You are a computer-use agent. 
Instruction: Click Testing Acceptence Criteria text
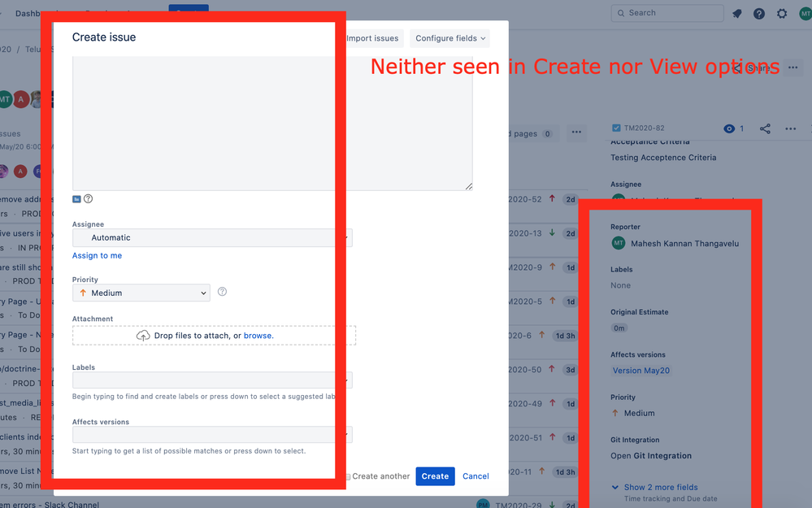pos(663,158)
